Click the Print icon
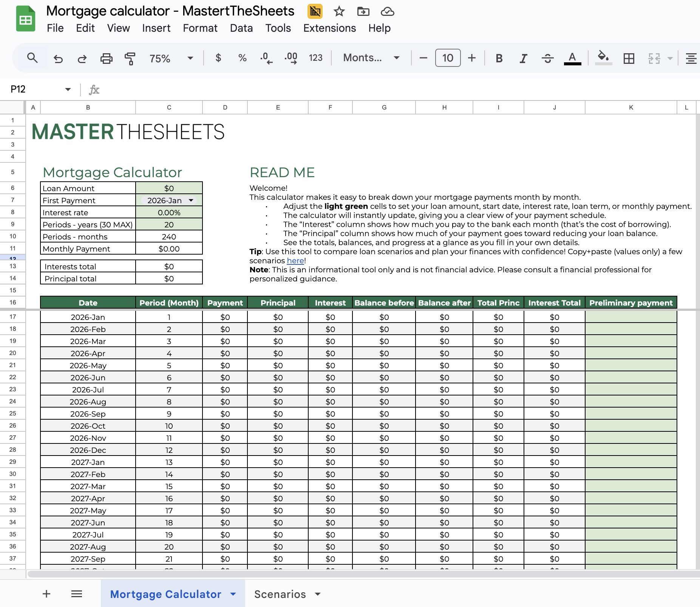Viewport: 700px width, 607px height. click(x=106, y=58)
